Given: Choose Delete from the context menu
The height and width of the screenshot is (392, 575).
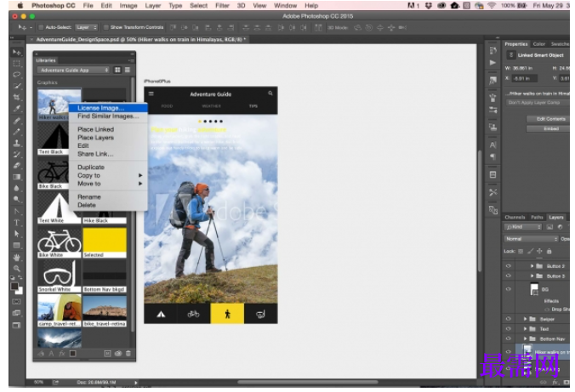Looking at the screenshot, I should 108,205.
